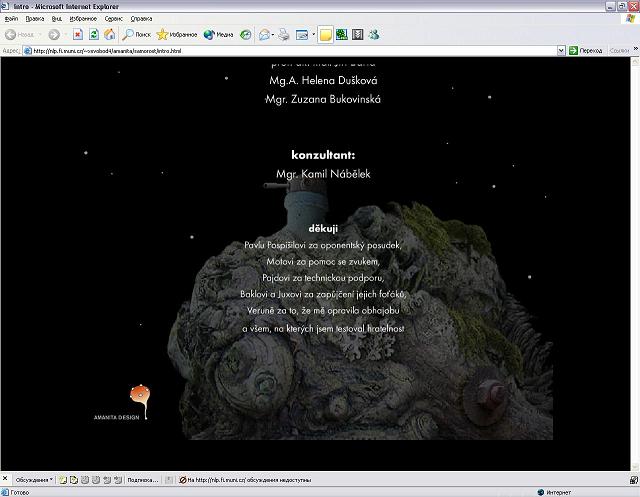
Task: Click the 'děkuji' heading
Action: [x=323, y=229]
